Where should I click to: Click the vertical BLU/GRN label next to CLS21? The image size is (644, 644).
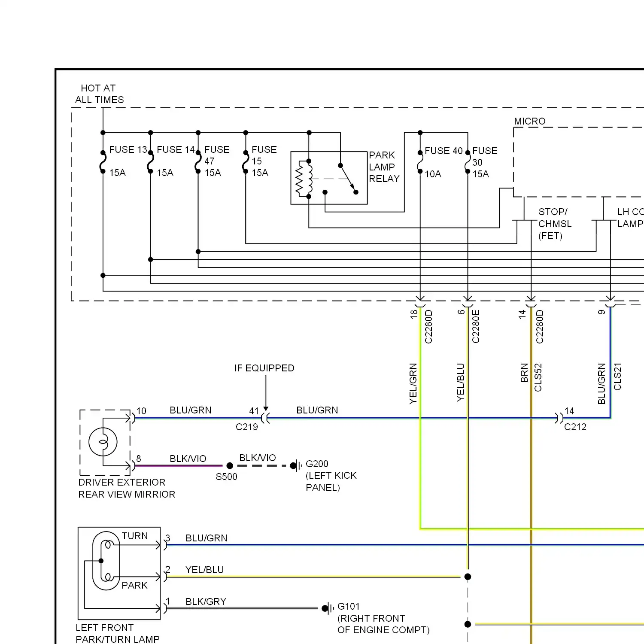click(601, 383)
